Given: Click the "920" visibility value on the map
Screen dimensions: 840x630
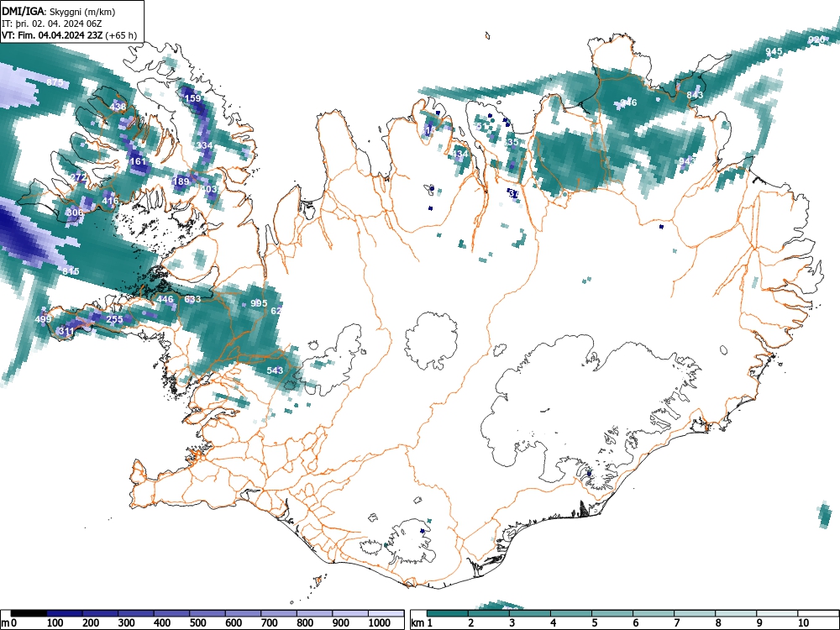Looking at the screenshot, I should [x=816, y=39].
